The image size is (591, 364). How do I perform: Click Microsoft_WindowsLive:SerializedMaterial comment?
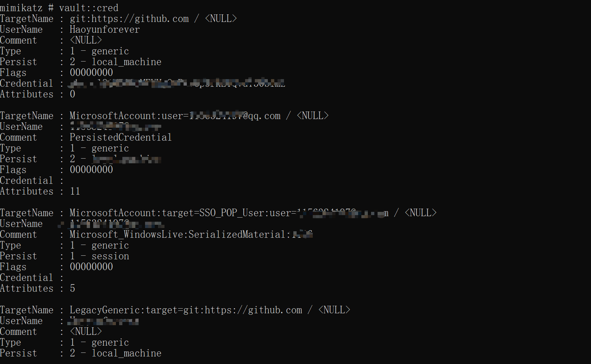pos(191,235)
